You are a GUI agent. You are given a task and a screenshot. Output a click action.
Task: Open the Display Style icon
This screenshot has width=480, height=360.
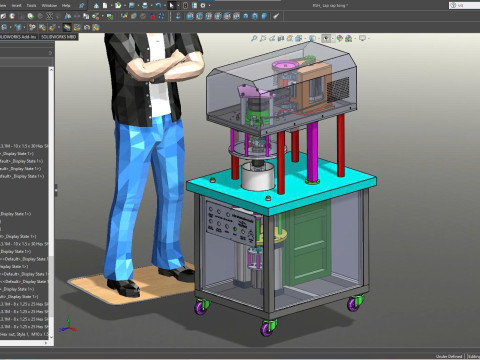[x=312, y=38]
